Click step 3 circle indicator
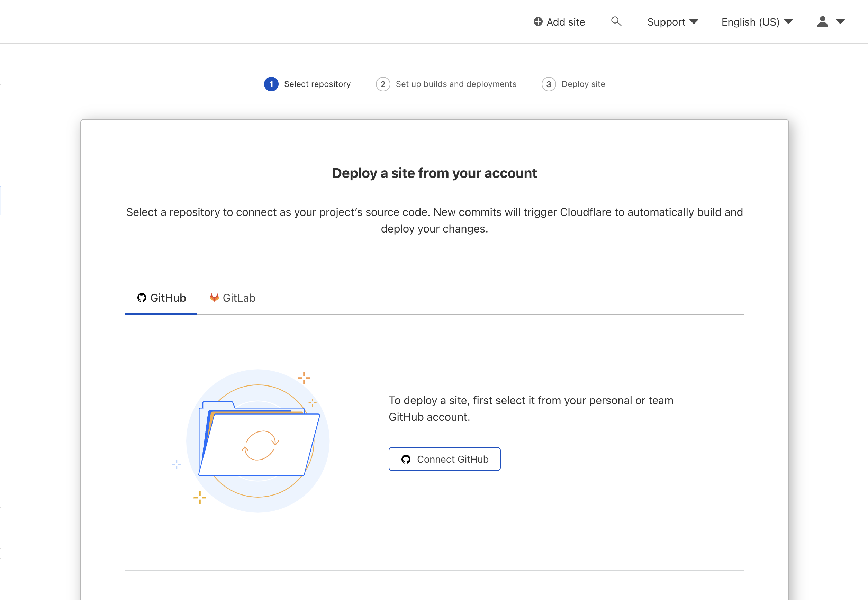The height and width of the screenshot is (600, 868). click(549, 84)
